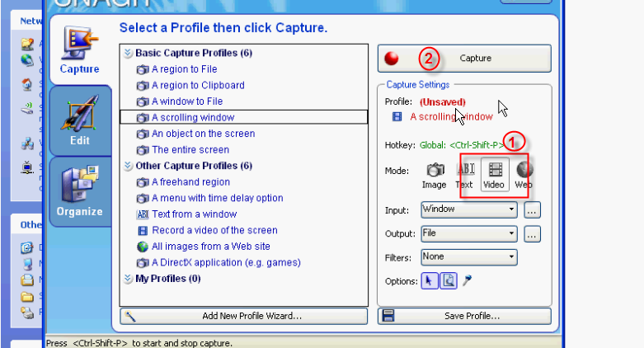Viewport: 644px width, 348px height.
Task: Click red 'A scrolling window' profile name
Action: pos(451,116)
